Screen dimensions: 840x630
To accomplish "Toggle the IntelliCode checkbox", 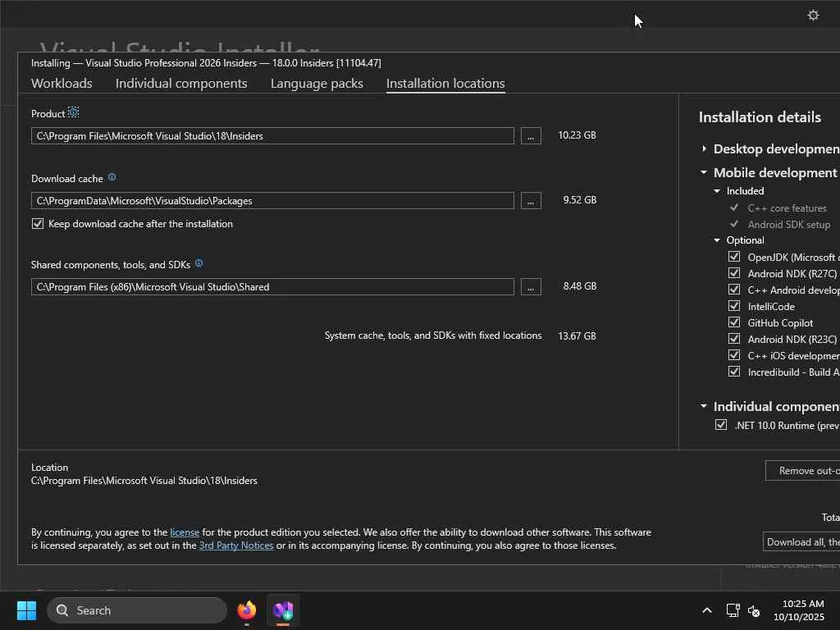I will click(734, 306).
